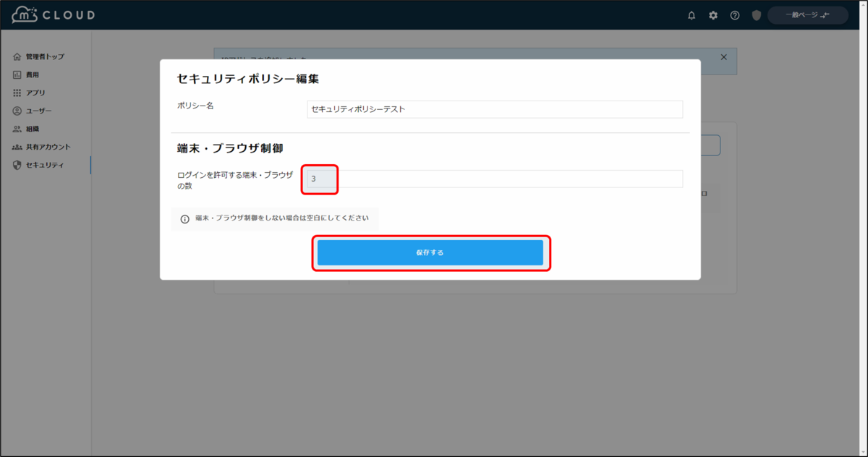Open the notifications bell icon
This screenshot has height=457, width=868.
point(691,14)
